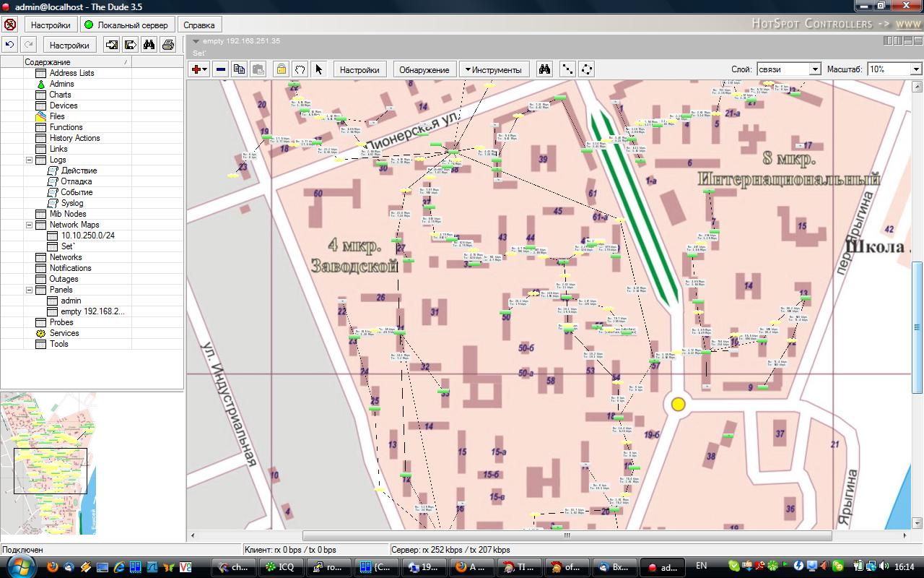Viewport: 924px width, 578px height.
Task: Click the blue minus remove icon
Action: [x=221, y=69]
